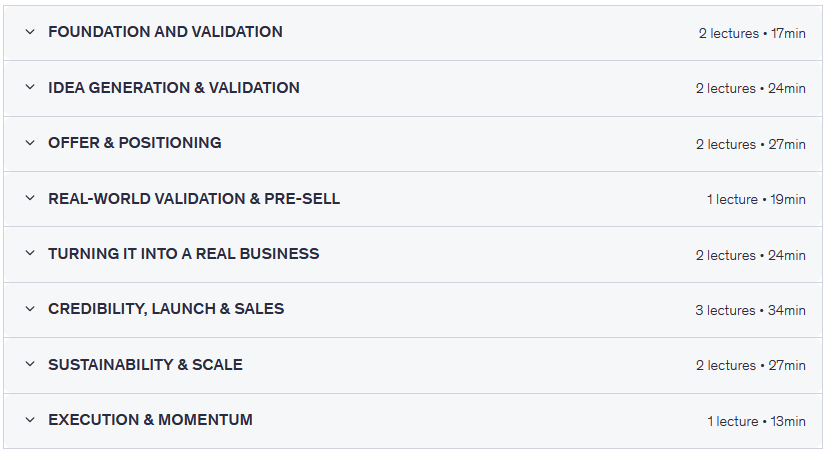Open the EXECUTION & MOMENTUM section title

pos(150,420)
